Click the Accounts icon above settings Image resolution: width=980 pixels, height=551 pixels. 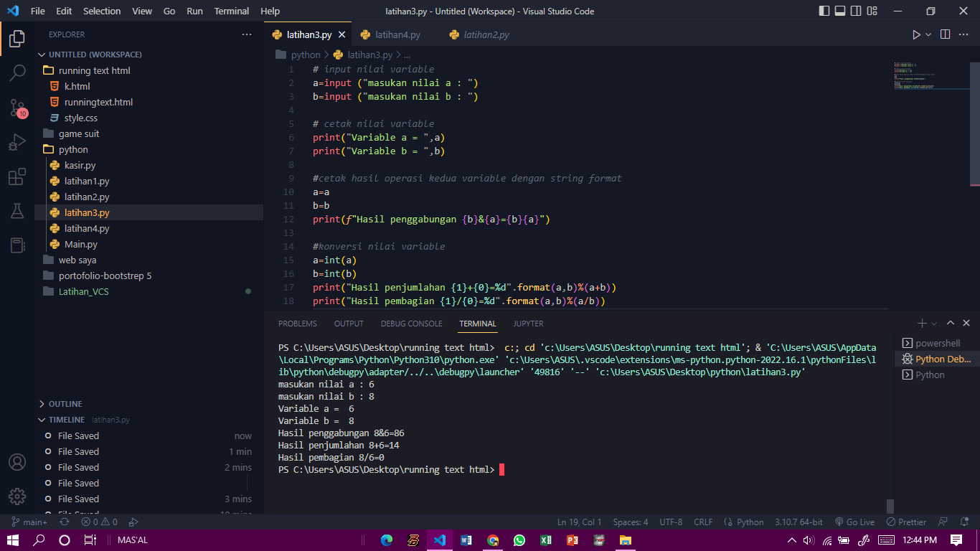(x=17, y=463)
